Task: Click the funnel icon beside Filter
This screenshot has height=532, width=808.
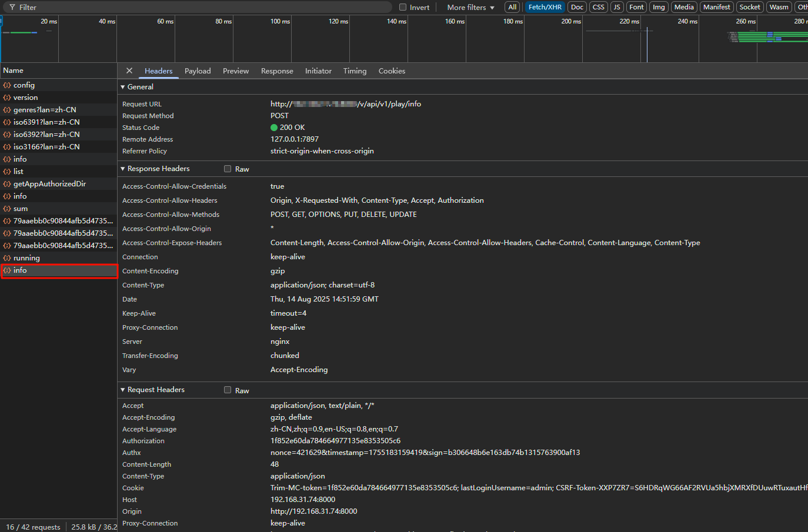Action: 12,8
